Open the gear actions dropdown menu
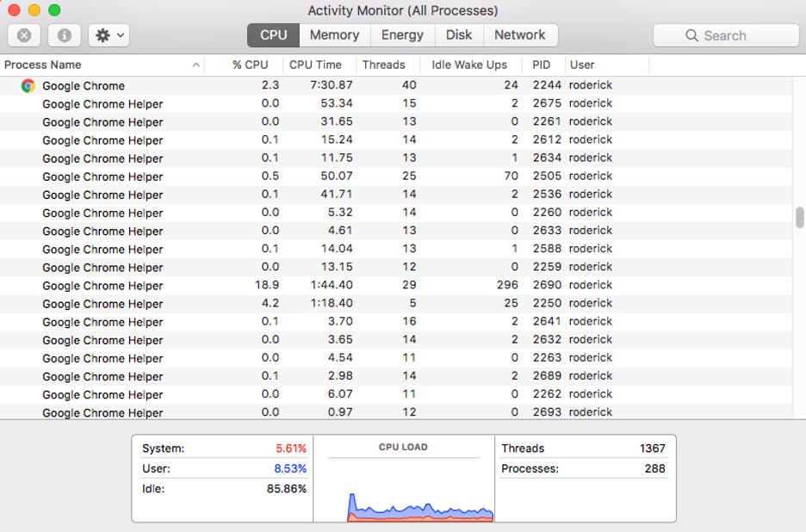The width and height of the screenshot is (806, 532). (109, 35)
